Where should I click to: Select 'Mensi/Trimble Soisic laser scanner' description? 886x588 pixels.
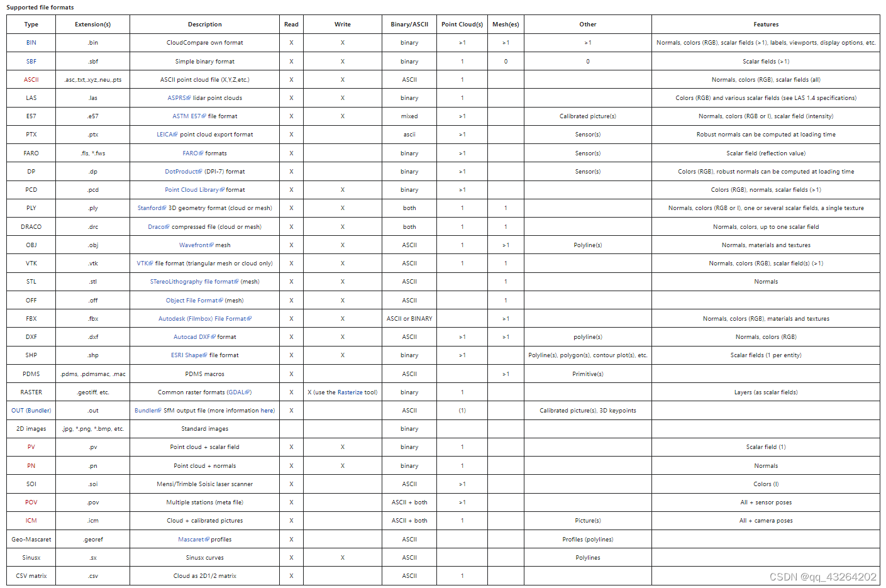tap(205, 484)
